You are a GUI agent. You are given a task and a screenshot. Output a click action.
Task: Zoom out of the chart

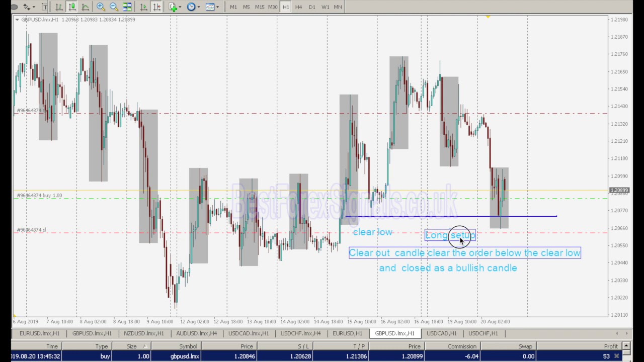click(114, 7)
